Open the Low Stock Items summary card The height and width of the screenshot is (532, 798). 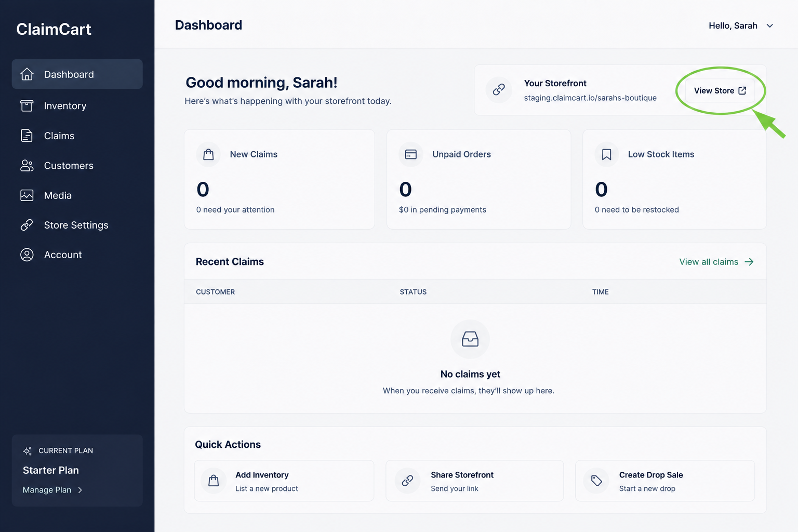click(x=674, y=179)
